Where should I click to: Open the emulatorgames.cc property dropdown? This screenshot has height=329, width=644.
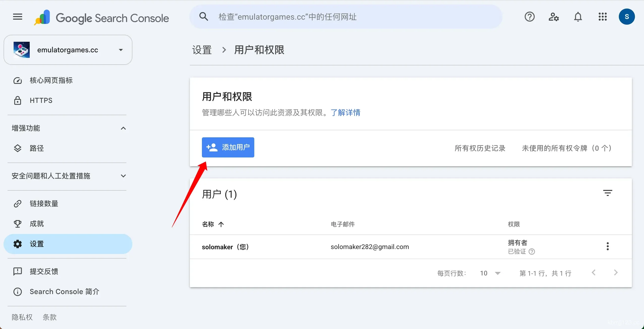point(68,50)
